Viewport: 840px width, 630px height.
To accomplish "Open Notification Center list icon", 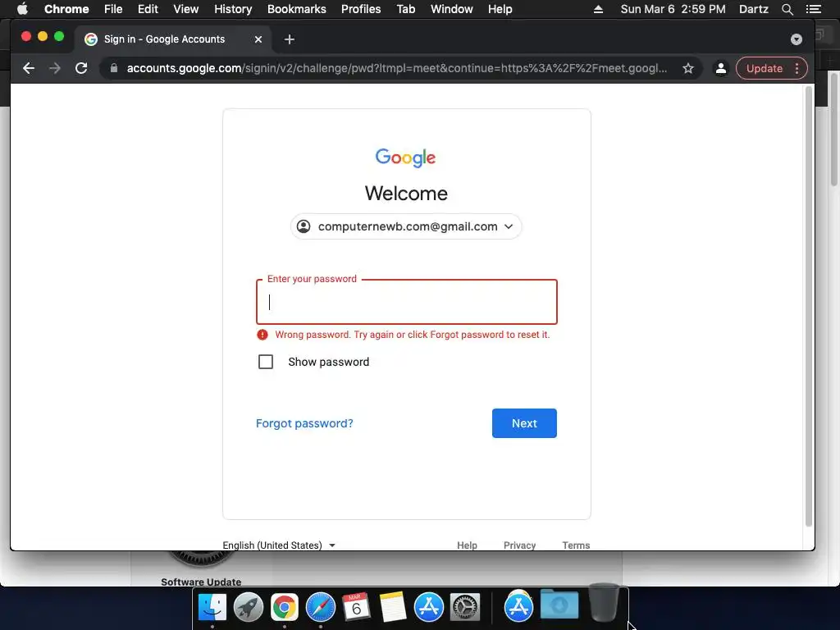I will pos(813,9).
